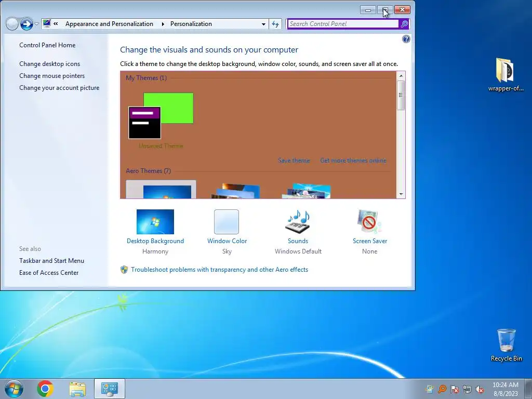Open the wrapper-of... desktop folder
Viewport: 532px width, 399px height.
pyautogui.click(x=506, y=75)
